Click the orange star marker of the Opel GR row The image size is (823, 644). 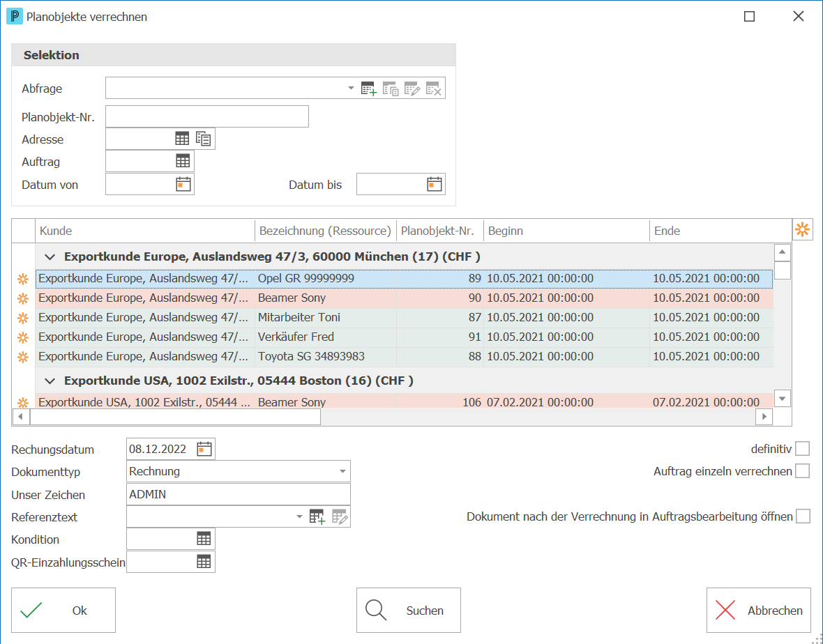[23, 279]
